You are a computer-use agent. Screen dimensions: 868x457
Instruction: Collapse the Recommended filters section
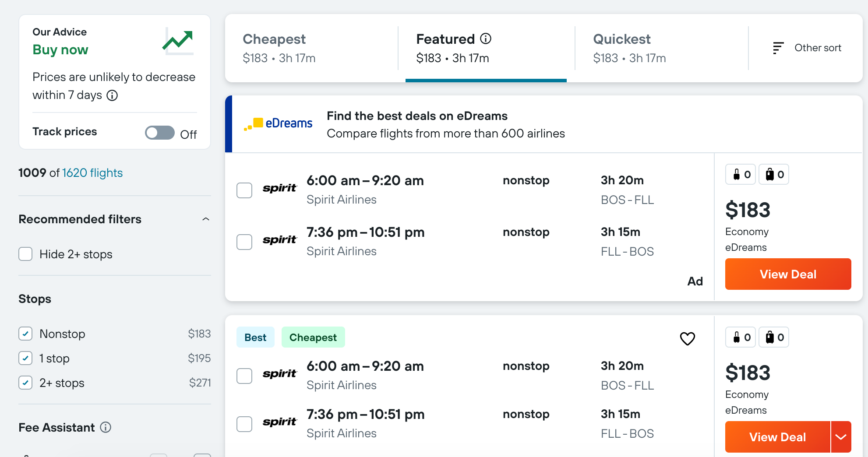click(x=206, y=219)
